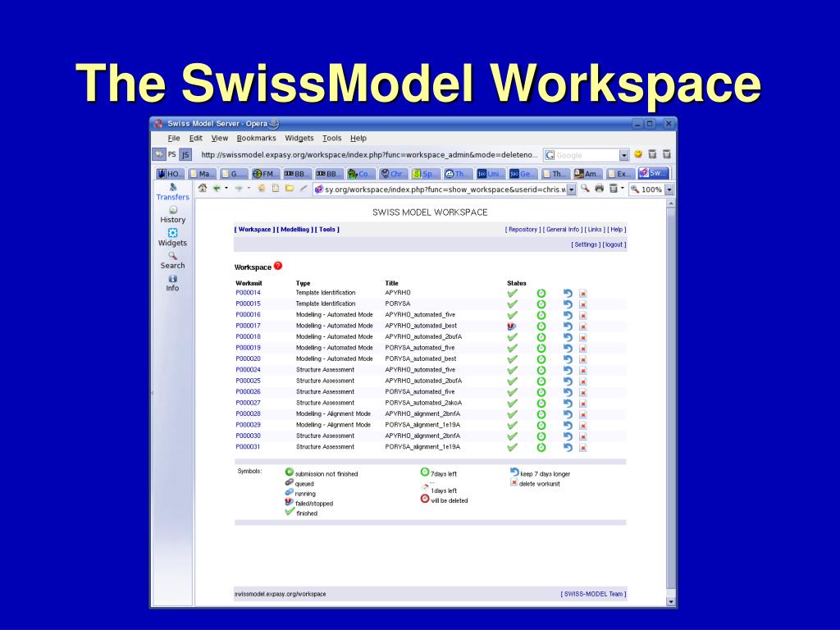This screenshot has width=840, height=630.
Task: Click the finished checkmark for P000030
Action: point(512,436)
